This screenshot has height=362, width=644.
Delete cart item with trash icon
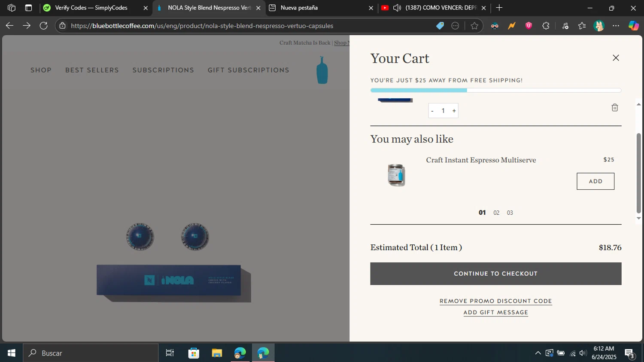click(615, 107)
